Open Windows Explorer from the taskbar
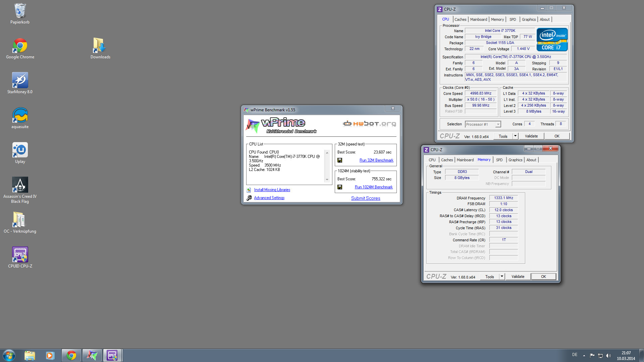 [x=30, y=355]
